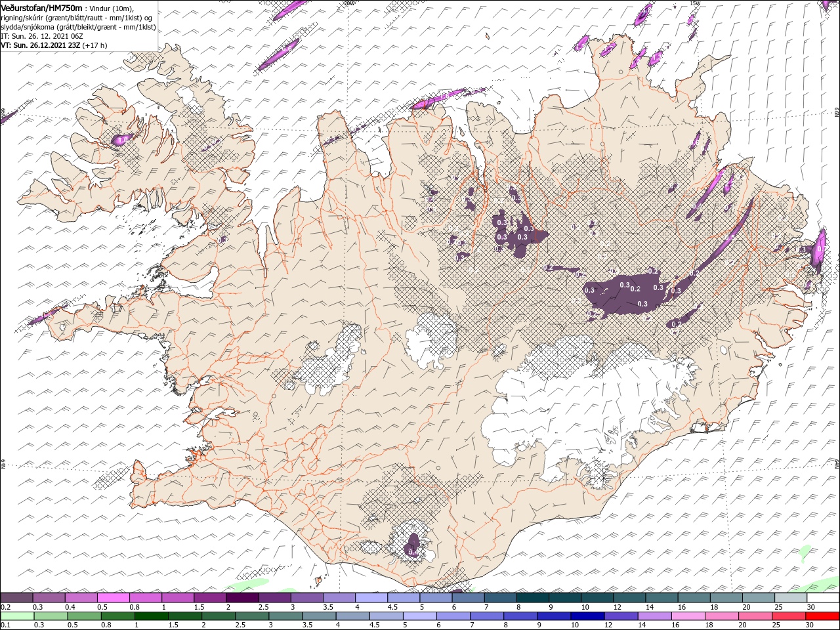Pick the rain scale swatch between 8 and 9
This screenshot has width=840, height=630.
tap(520, 616)
